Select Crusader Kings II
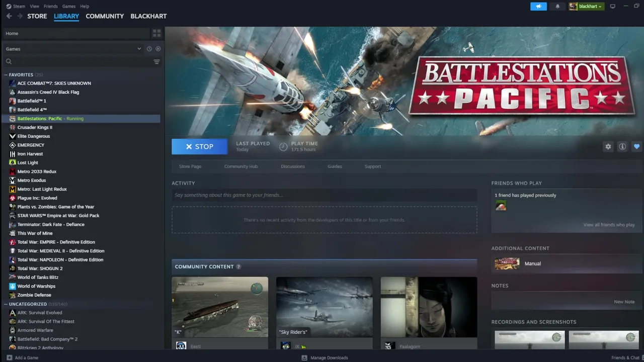This screenshot has height=362, width=644. [x=35, y=128]
